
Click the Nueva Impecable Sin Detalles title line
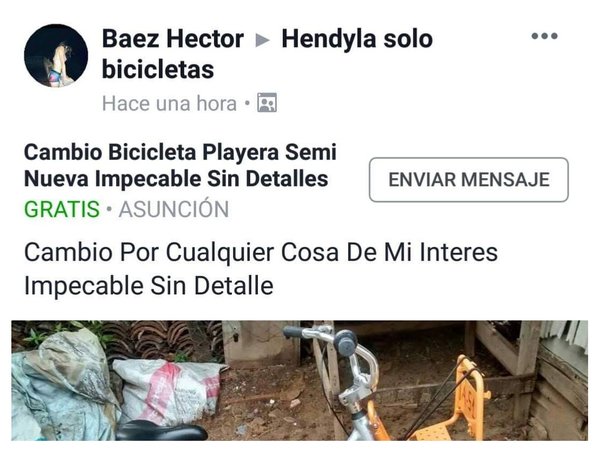176,179
